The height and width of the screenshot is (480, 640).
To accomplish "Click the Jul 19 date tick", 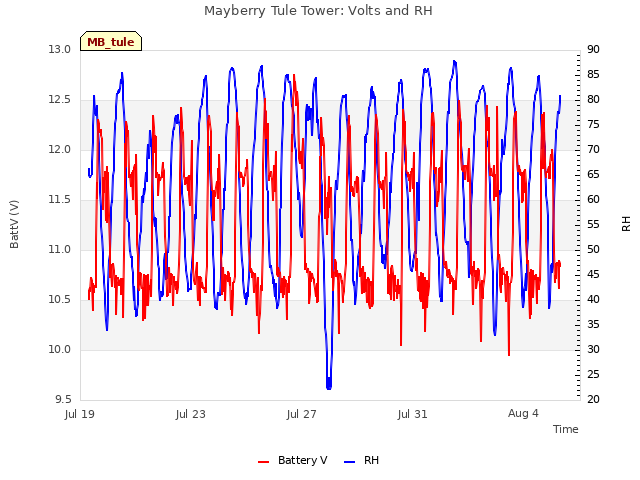I will click(80, 414).
